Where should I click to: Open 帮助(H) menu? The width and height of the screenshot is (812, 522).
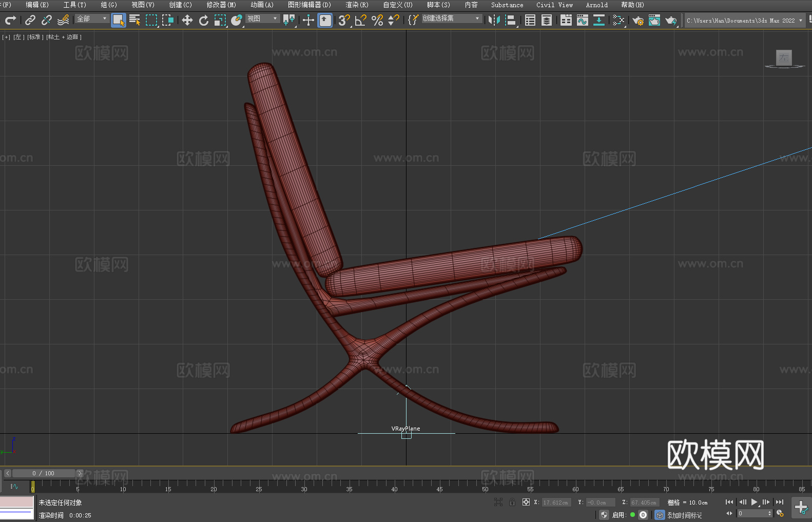(x=632, y=5)
